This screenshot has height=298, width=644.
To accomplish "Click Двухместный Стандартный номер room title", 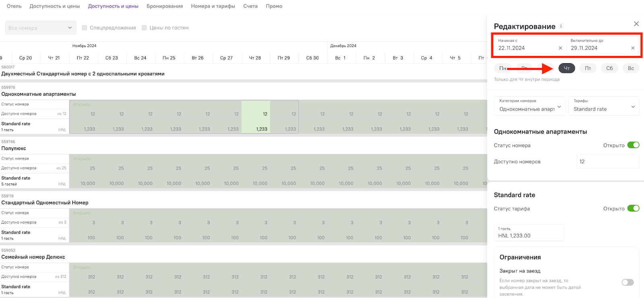I will (x=83, y=74).
